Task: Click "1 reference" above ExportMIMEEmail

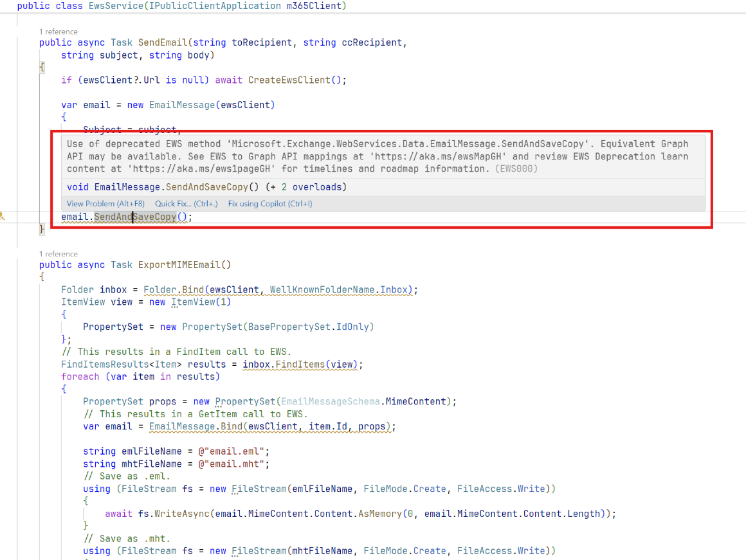Action: click(58, 253)
